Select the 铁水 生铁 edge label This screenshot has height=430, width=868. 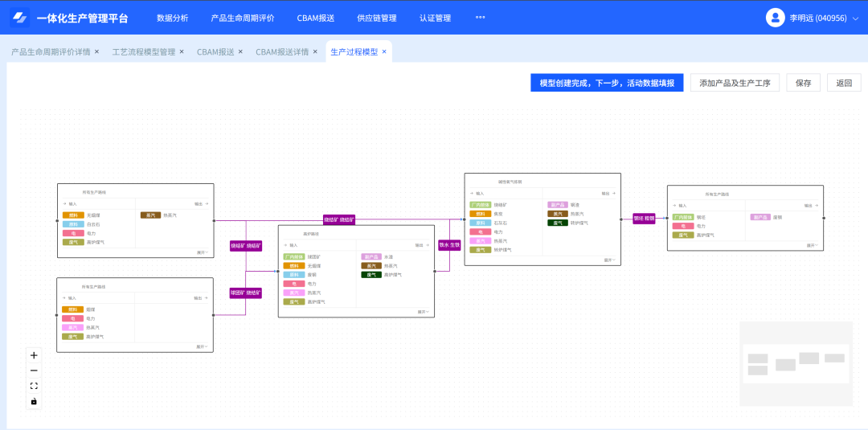pos(449,245)
